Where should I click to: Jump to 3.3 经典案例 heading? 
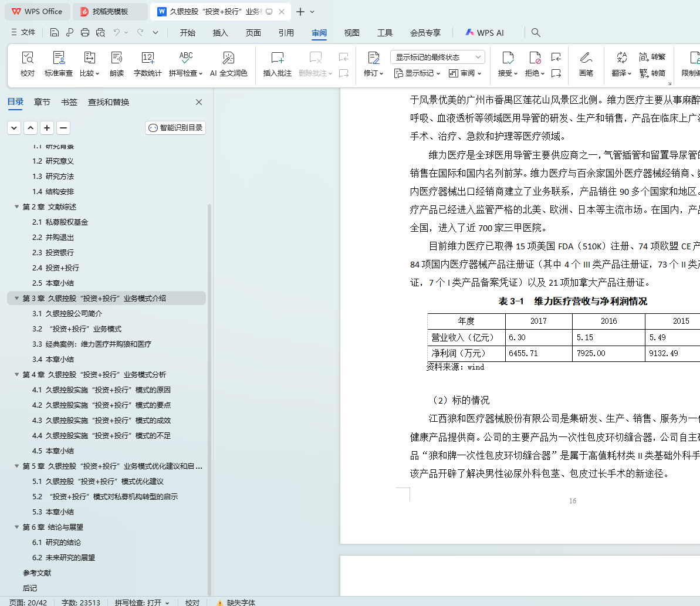[x=92, y=344]
